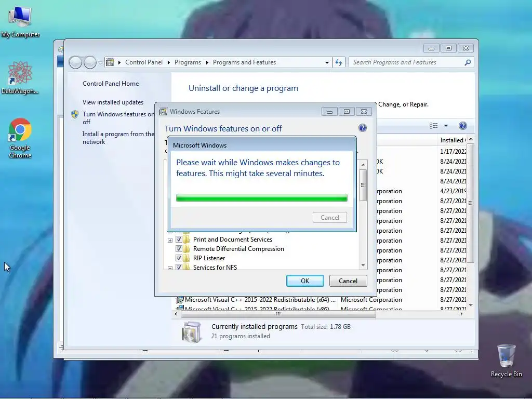
Task: Click the RIP Listener folder icon
Action: click(187, 258)
